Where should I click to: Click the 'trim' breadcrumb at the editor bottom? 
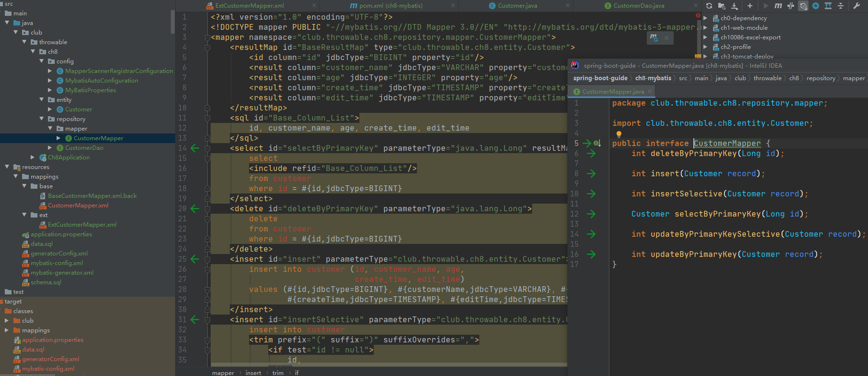pos(278,373)
